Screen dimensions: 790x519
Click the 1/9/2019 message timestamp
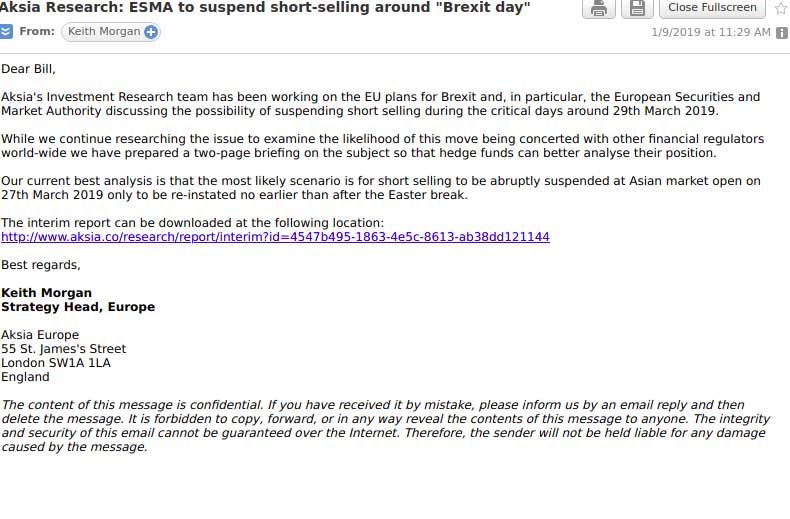click(710, 33)
